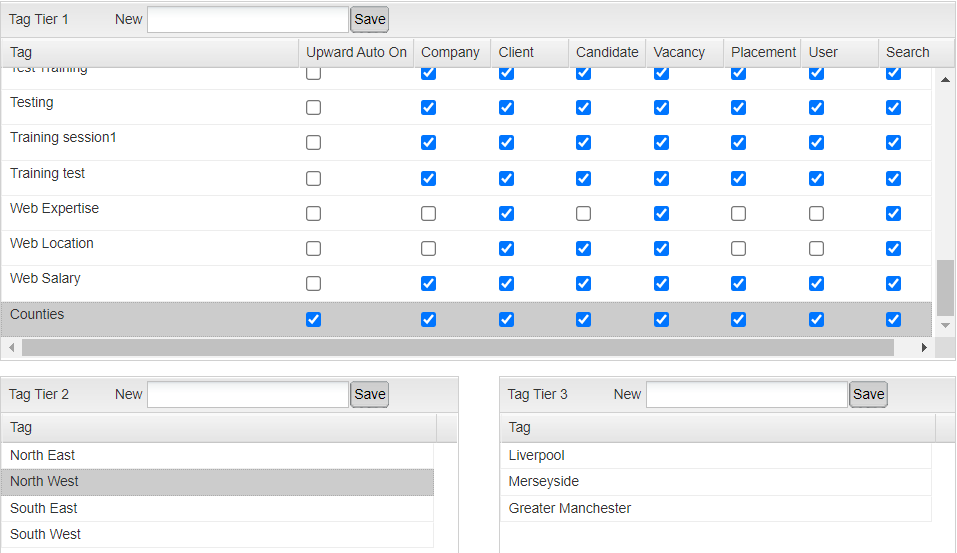The width and height of the screenshot is (957, 553).
Task: Select Merseyside in Tier 3
Action: point(716,482)
